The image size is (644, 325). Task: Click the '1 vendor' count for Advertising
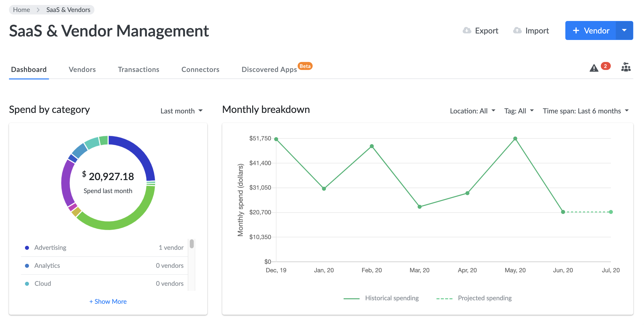click(x=171, y=248)
